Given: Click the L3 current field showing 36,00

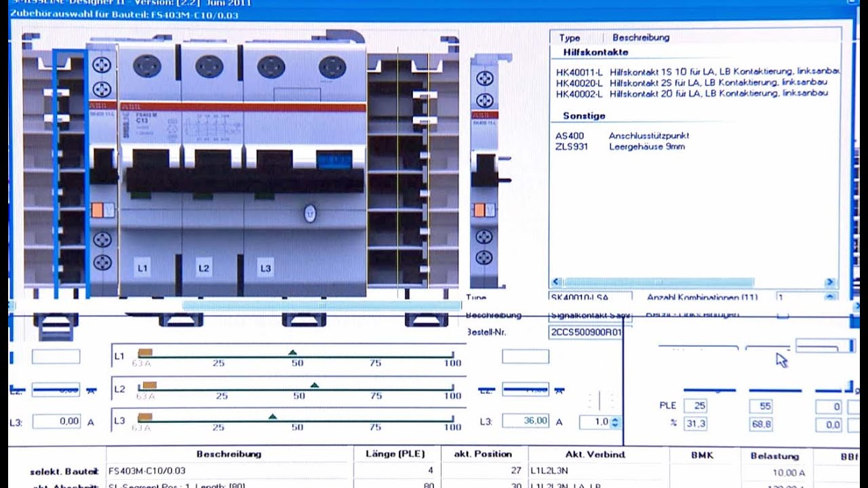Looking at the screenshot, I should click(x=526, y=421).
